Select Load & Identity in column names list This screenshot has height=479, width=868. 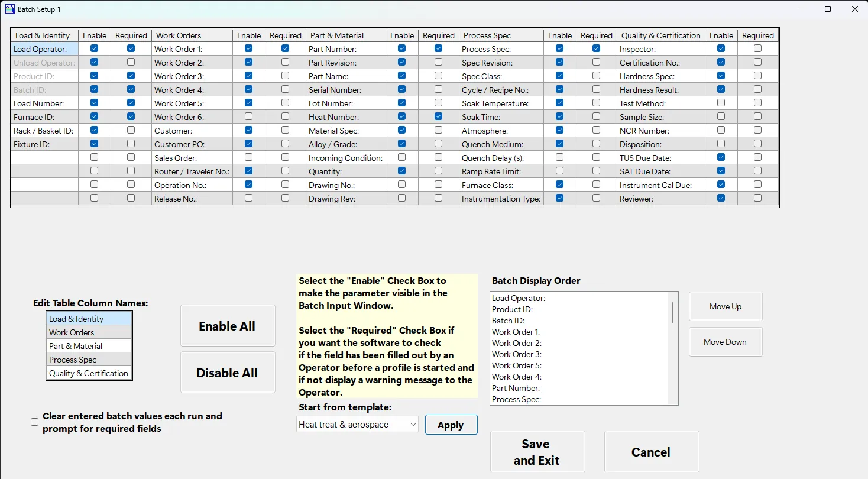tap(89, 319)
